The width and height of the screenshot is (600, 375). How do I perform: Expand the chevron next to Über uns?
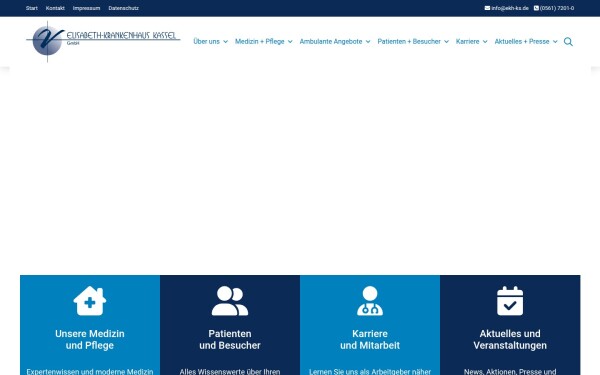(x=225, y=42)
